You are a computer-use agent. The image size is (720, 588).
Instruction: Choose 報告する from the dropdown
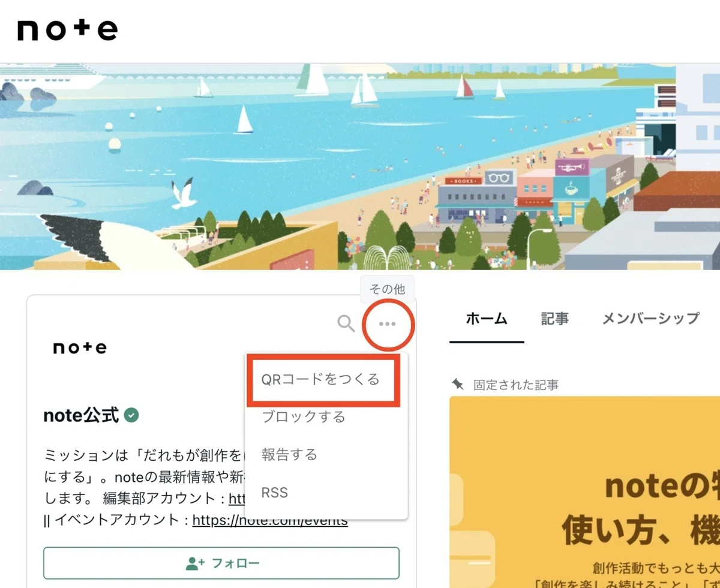(x=289, y=455)
